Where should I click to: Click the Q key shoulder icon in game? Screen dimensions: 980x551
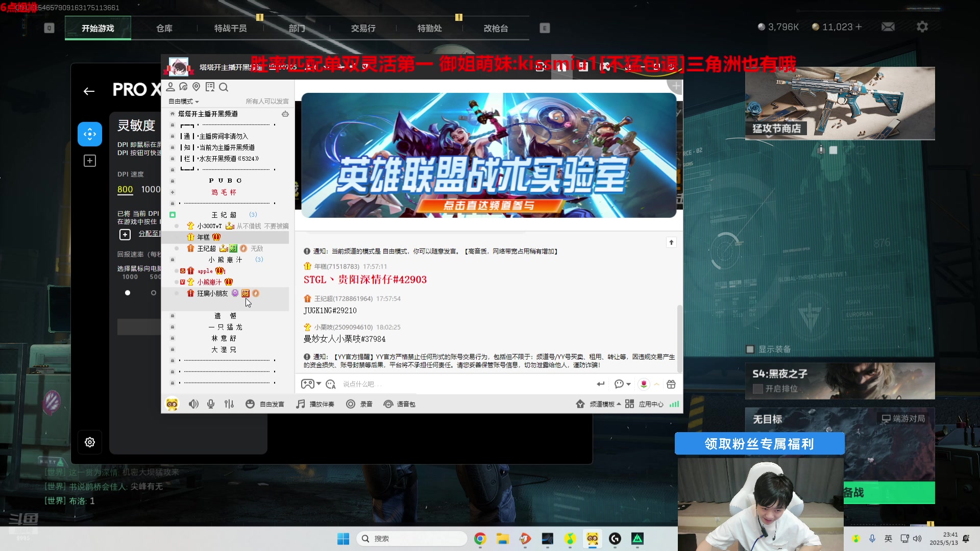[49, 28]
